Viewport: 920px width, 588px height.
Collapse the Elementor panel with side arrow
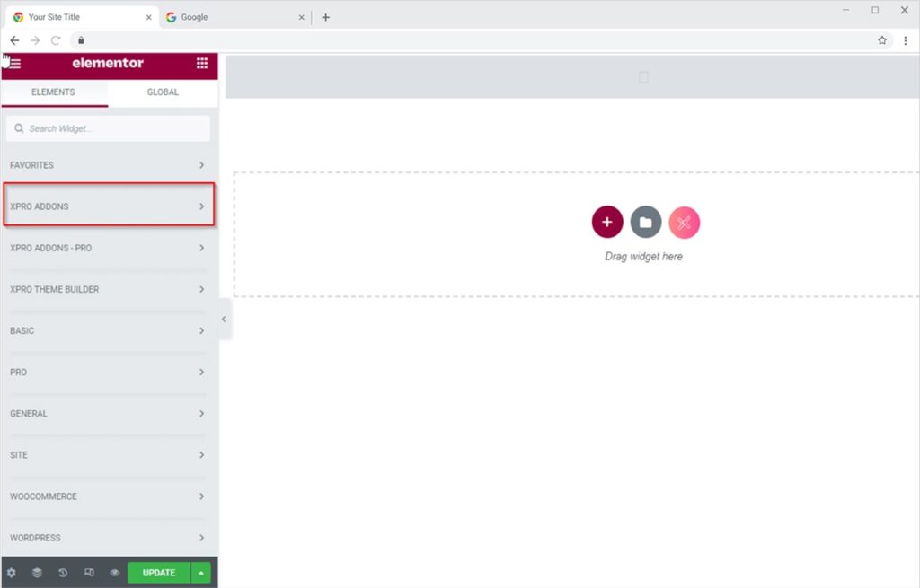[x=224, y=319]
